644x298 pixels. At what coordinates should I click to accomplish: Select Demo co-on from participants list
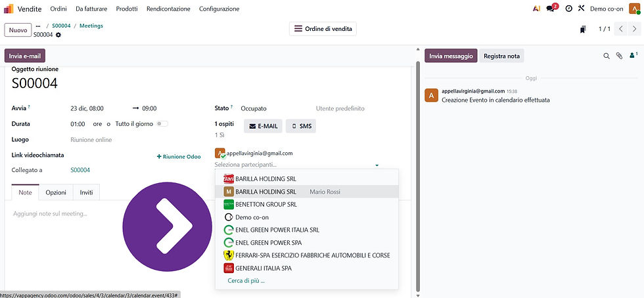click(x=307, y=217)
